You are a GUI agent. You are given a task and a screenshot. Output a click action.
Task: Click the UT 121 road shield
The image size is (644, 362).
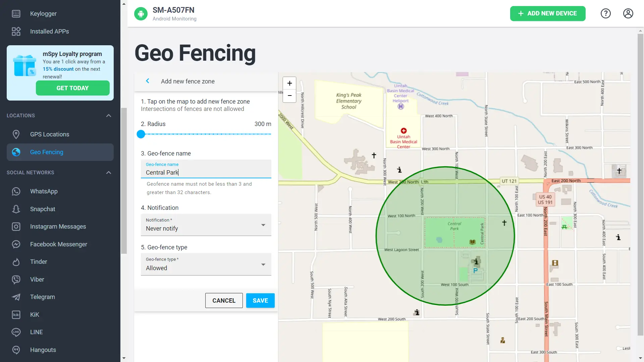pyautogui.click(x=509, y=181)
